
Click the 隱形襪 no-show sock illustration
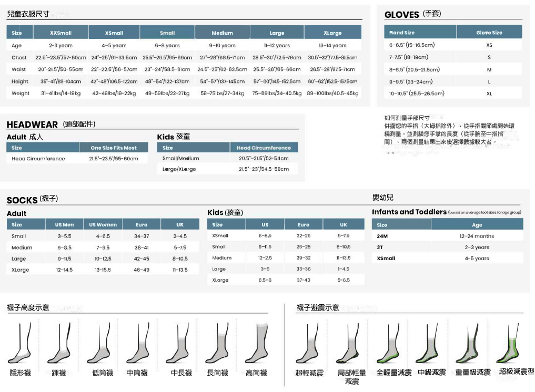pyautogui.click(x=20, y=343)
